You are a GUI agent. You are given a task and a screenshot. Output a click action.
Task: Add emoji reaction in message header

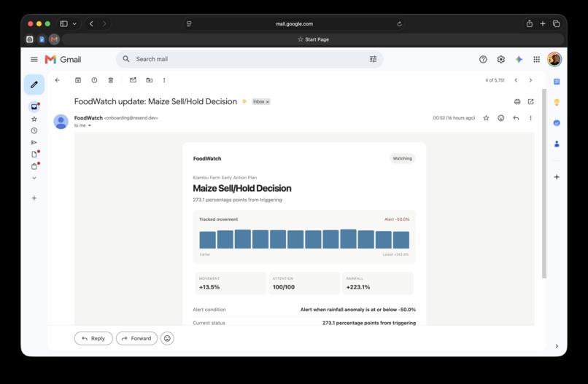tap(501, 118)
